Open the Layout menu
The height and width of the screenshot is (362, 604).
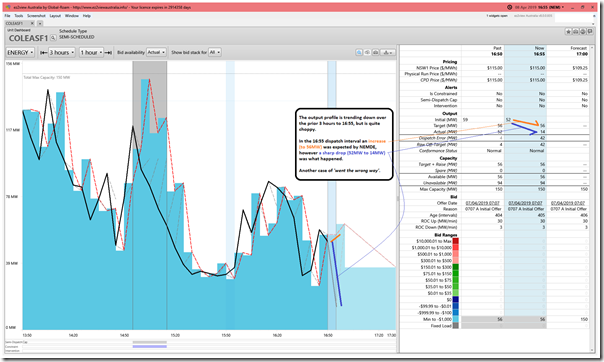55,16
